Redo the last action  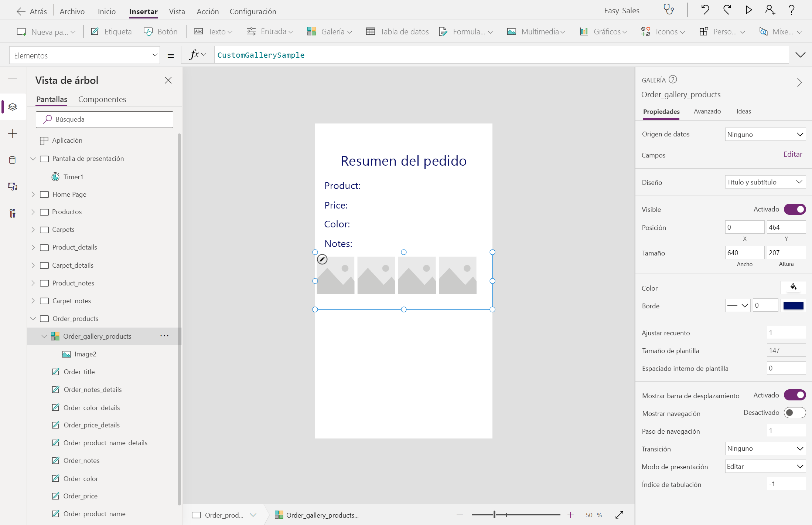click(727, 10)
